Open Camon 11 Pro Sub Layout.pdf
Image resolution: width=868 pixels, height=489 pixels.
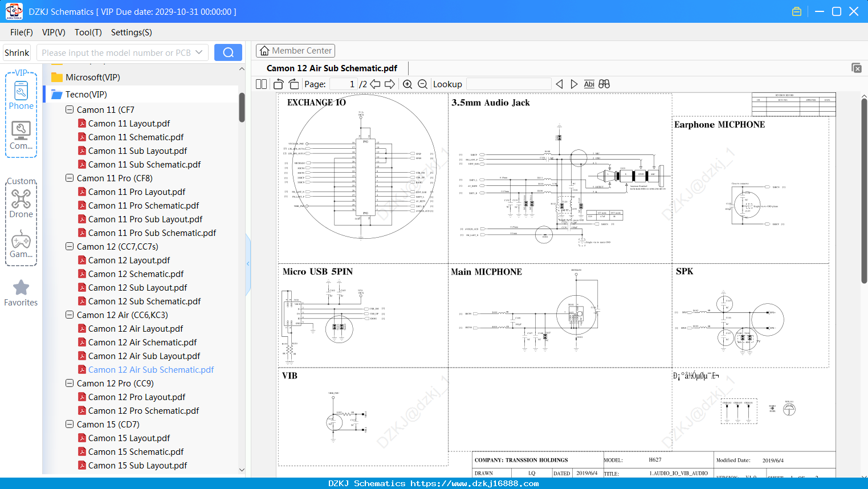click(145, 219)
